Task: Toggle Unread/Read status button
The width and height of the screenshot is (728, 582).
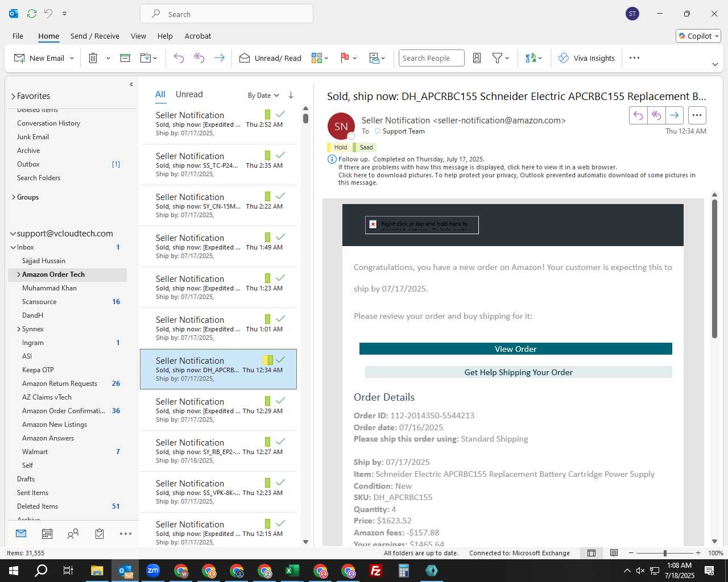Action: tap(270, 58)
